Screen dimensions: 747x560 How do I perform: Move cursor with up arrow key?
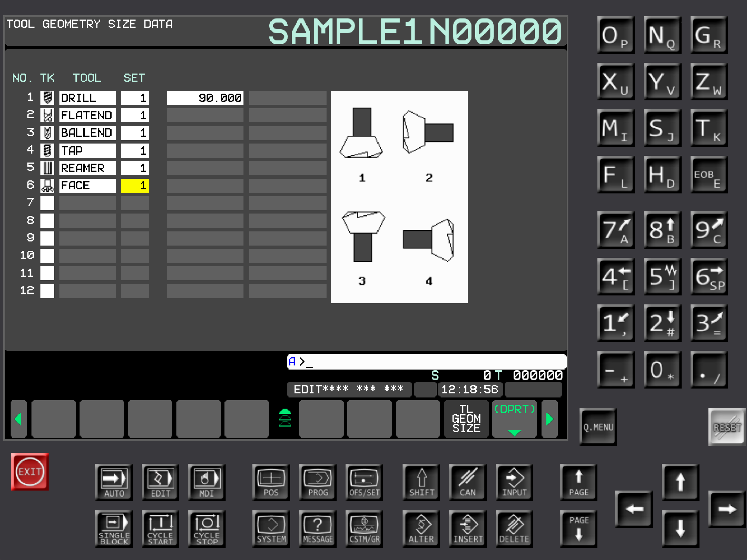tap(680, 482)
